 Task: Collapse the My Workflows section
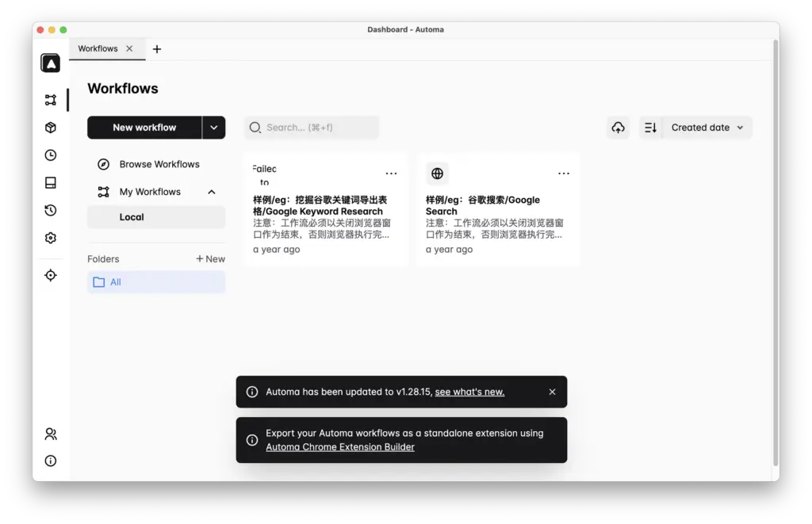[211, 192]
